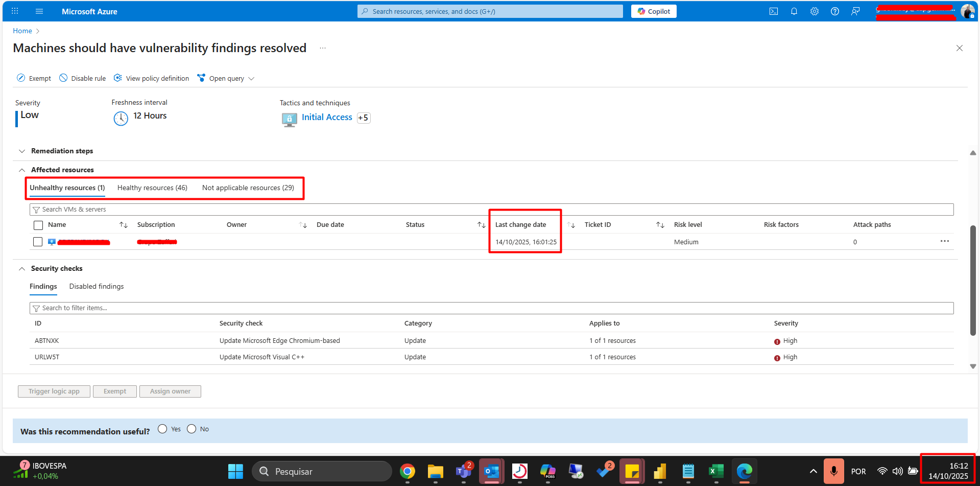This screenshot has height=486, width=980.
Task: Click the Azure search resources box
Action: coord(490,11)
